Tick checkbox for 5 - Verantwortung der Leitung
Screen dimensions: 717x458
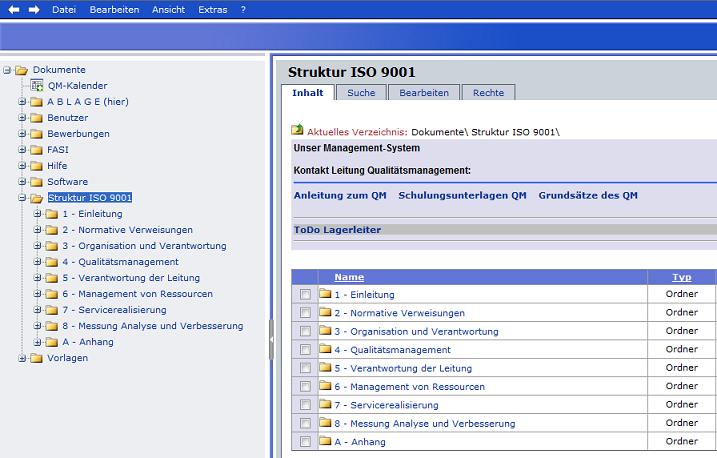[305, 368]
